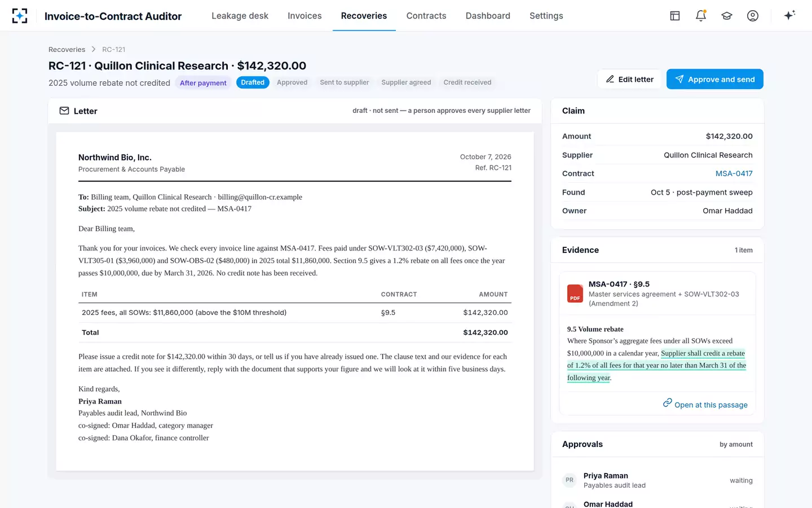The image size is (812, 508).
Task: Click the envelope icon beside Letter
Action: (64, 111)
